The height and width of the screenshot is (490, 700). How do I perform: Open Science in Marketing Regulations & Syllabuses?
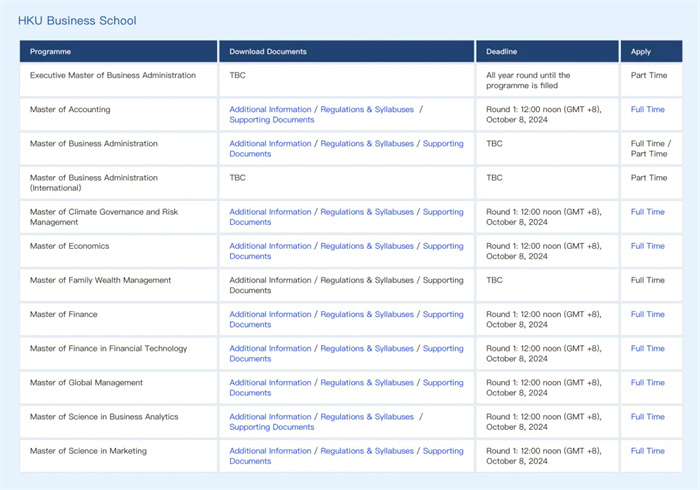[x=367, y=451]
